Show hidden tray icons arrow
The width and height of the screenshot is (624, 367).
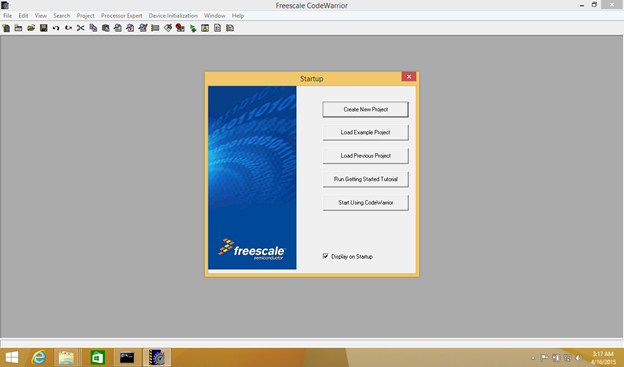point(533,358)
